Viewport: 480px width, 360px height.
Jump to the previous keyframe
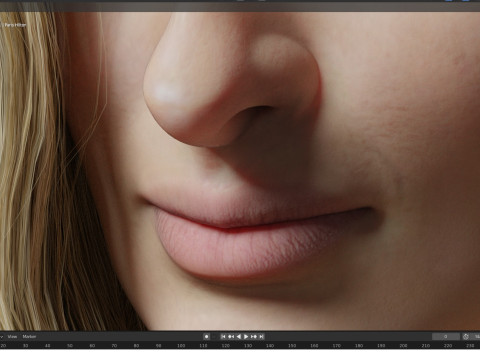pyautogui.click(x=231, y=337)
